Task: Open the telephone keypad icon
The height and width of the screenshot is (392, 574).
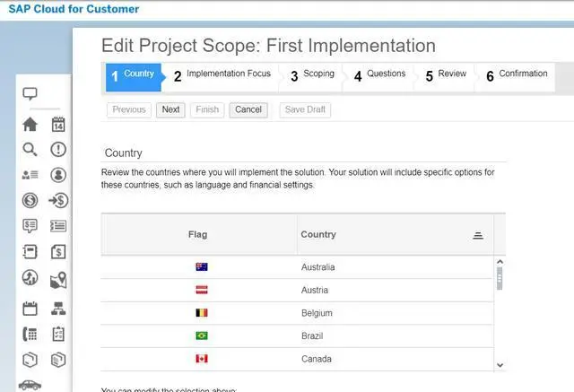Action: (x=30, y=335)
